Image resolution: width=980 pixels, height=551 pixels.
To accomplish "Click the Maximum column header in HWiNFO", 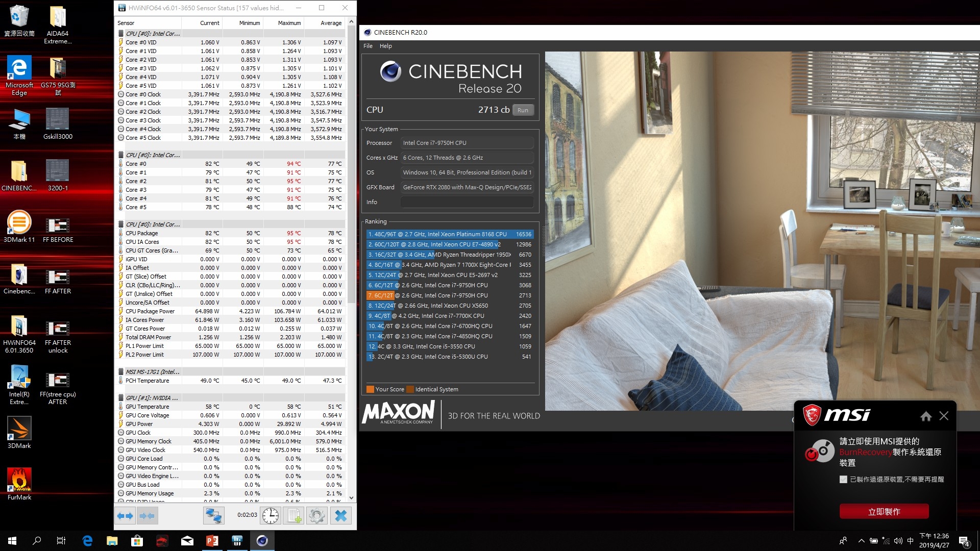I will pos(283,23).
